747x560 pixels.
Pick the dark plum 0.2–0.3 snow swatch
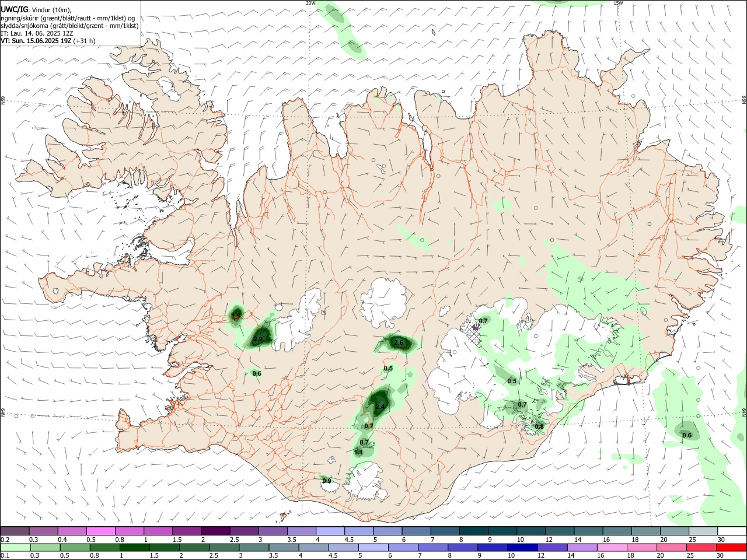(15, 531)
